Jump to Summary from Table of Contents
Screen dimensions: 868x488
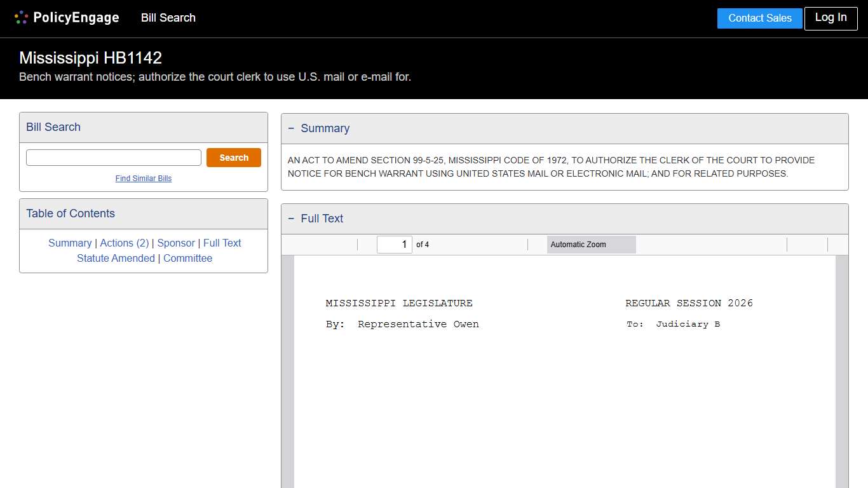pyautogui.click(x=70, y=243)
